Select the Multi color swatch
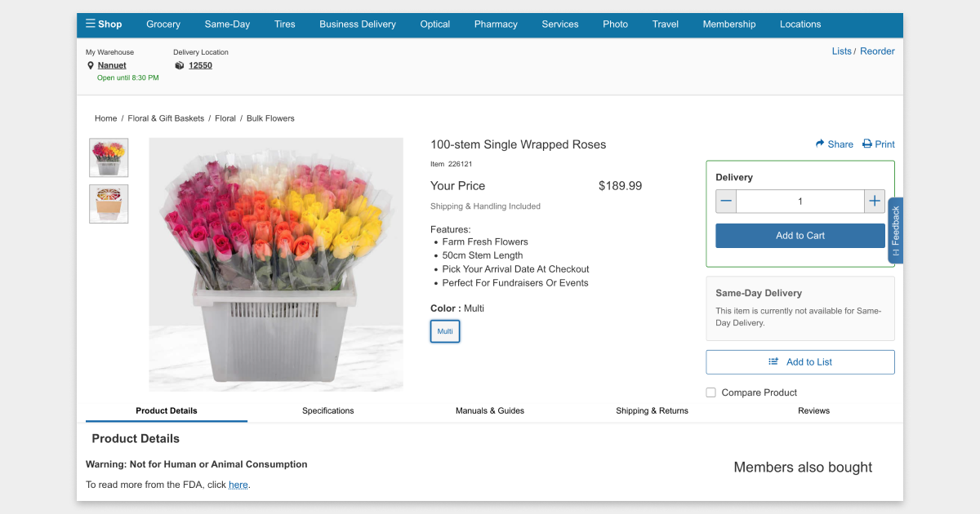Viewport: 980px width, 514px height. coord(445,331)
